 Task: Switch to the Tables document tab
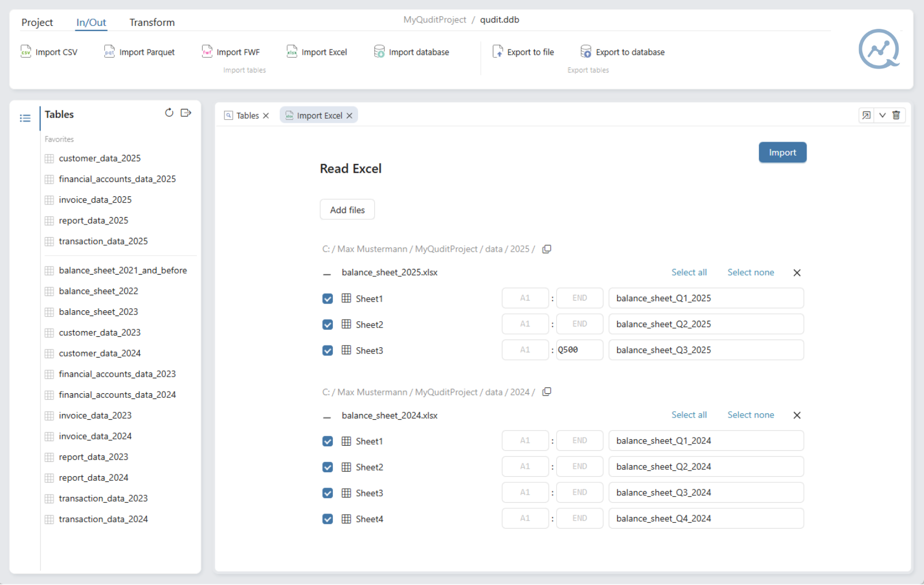[x=247, y=116]
